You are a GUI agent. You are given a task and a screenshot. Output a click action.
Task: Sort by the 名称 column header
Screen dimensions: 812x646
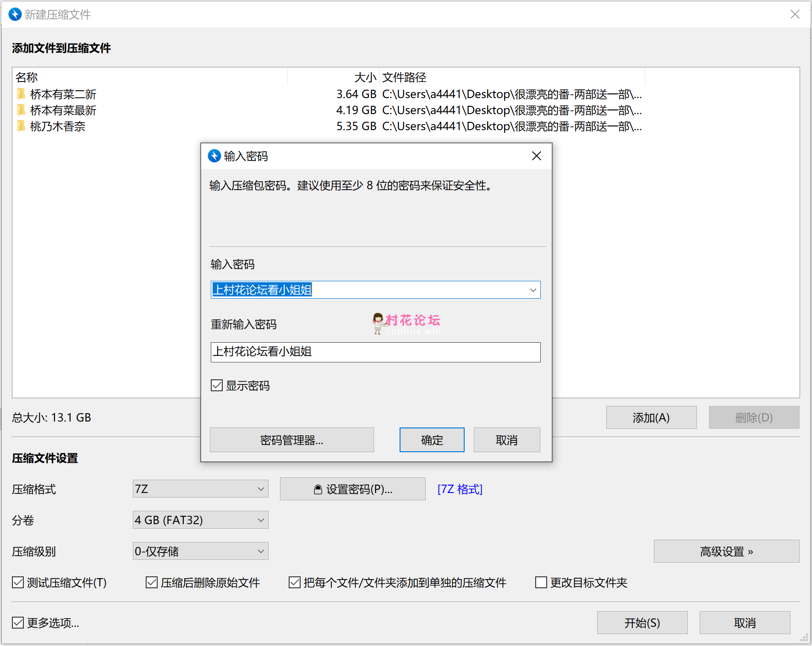(x=150, y=77)
